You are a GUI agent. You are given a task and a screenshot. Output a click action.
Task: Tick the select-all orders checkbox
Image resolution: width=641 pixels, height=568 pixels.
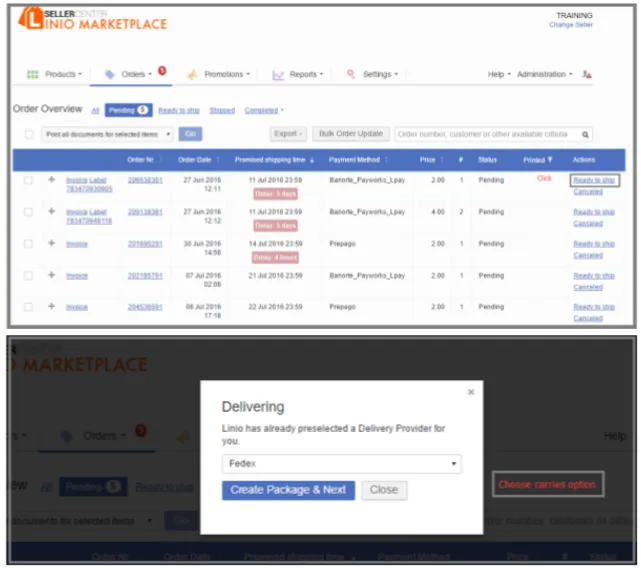29,134
